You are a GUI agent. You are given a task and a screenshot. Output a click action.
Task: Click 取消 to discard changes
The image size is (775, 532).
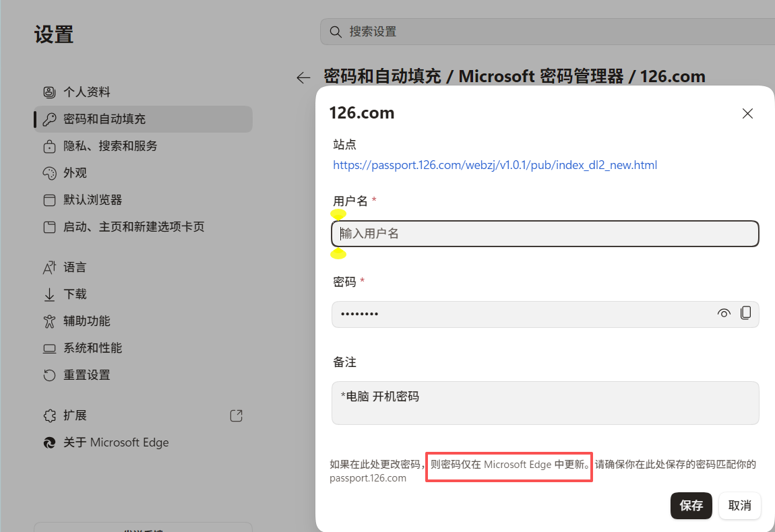739,506
